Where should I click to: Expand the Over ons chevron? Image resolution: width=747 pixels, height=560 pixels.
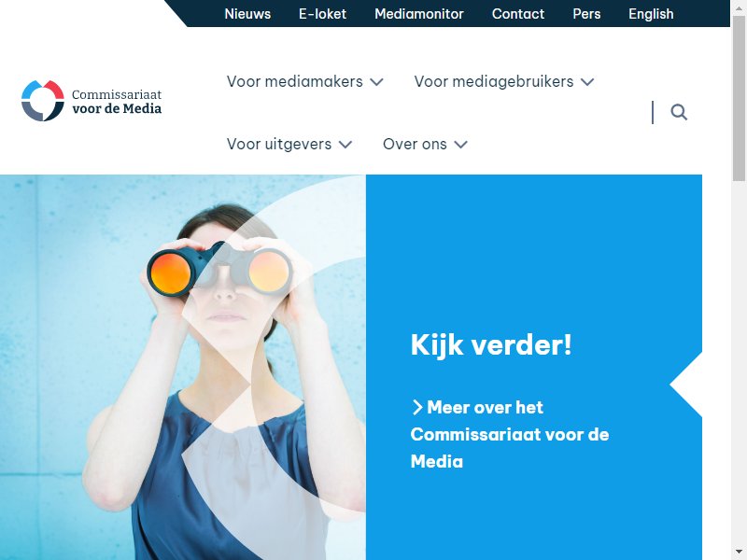pos(460,145)
